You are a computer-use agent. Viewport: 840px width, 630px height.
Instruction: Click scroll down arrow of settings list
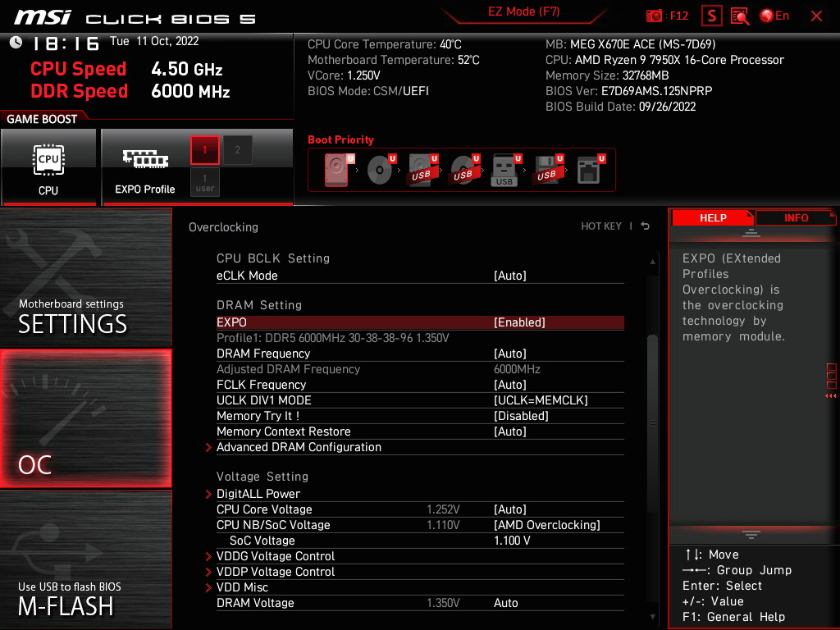coord(652,617)
